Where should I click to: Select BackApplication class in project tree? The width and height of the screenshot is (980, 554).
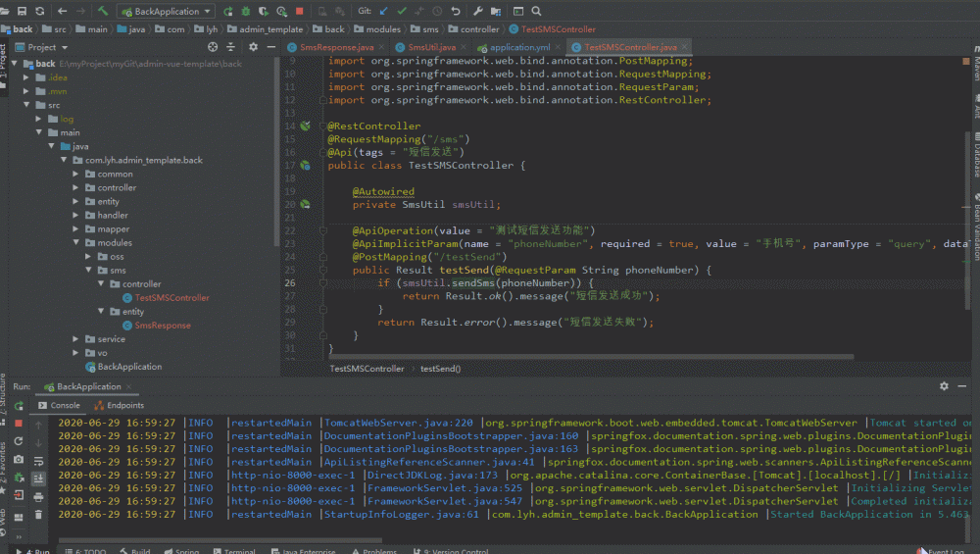click(129, 367)
